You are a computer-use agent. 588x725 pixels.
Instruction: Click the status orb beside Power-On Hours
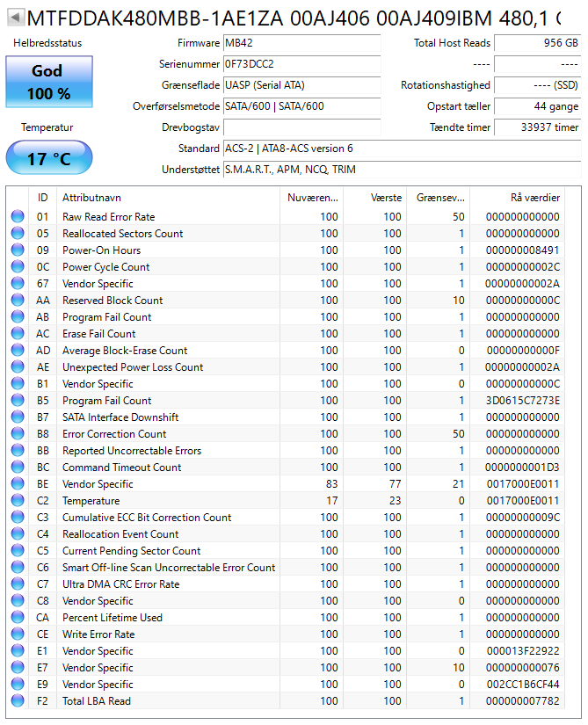tap(18, 250)
